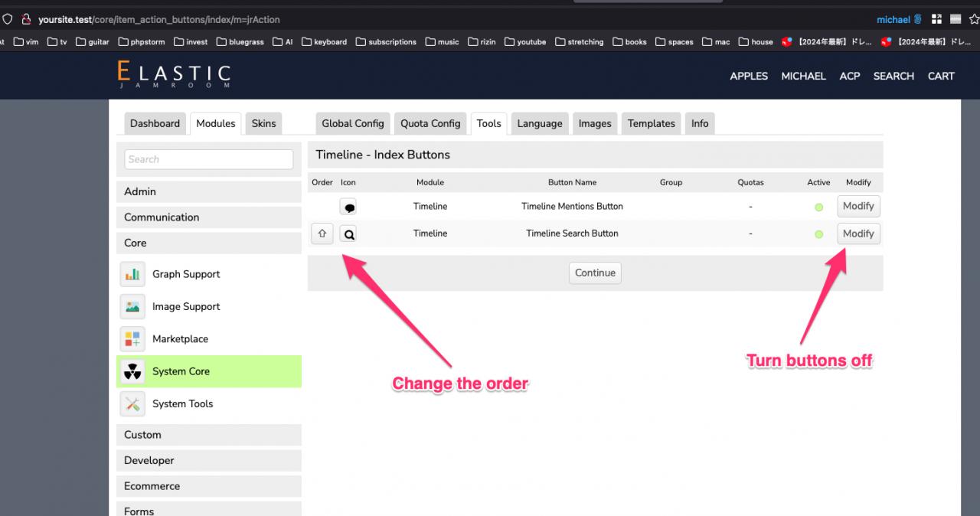Click the modules Search input field
The width and height of the screenshot is (980, 516).
(209, 159)
